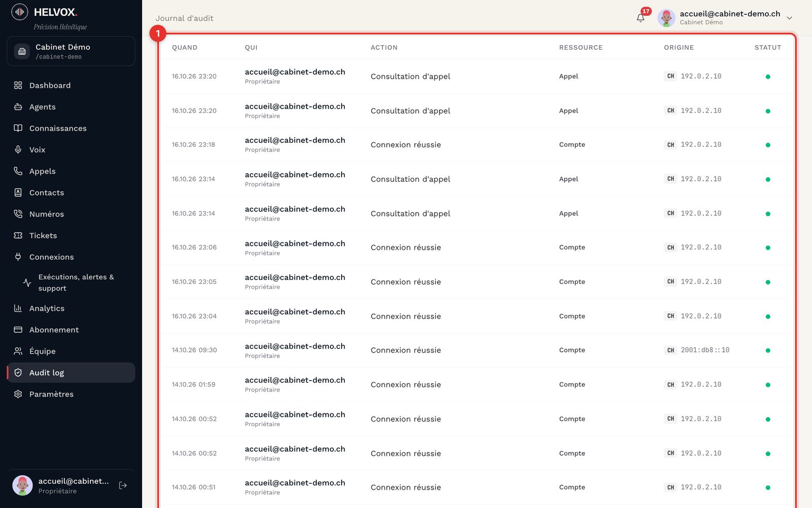Screen dimensions: 812x508
Task: Click the Journal d'audit page title
Action: pos(184,18)
